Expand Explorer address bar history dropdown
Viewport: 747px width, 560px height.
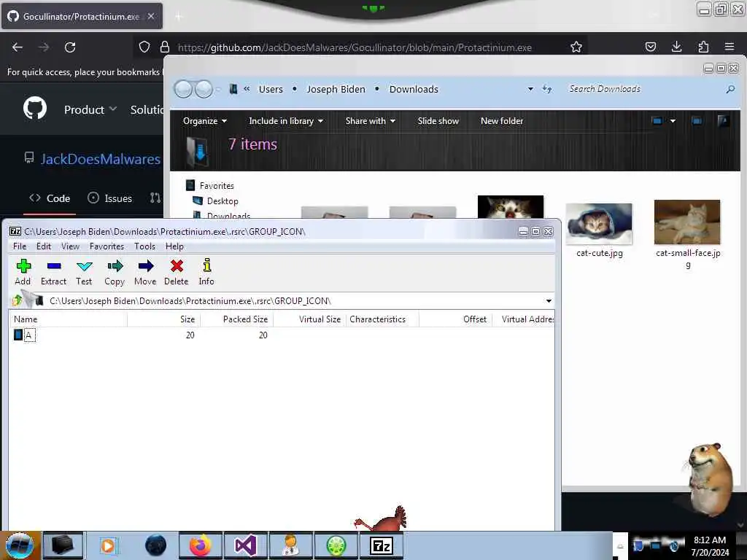[x=530, y=89]
